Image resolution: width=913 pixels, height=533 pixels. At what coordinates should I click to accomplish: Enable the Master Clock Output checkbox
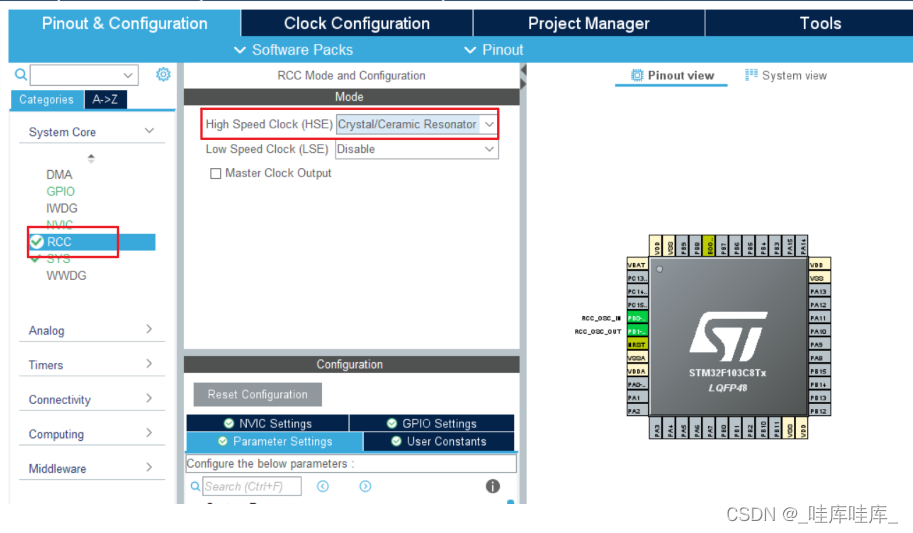pos(215,174)
